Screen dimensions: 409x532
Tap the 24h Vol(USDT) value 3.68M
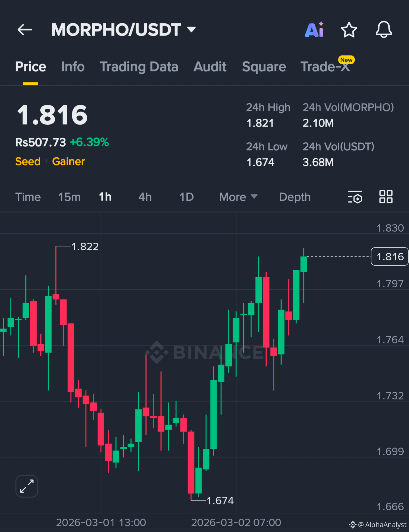click(318, 162)
